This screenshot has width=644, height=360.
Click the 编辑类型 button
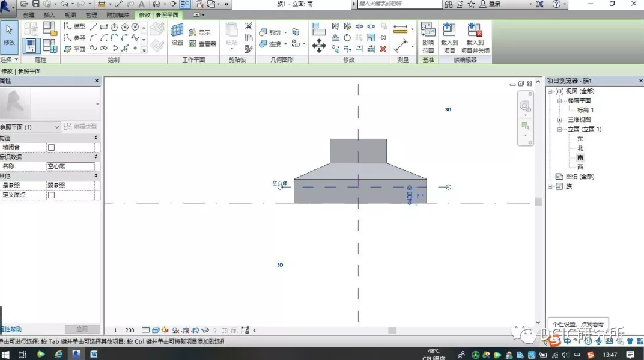[x=80, y=126]
